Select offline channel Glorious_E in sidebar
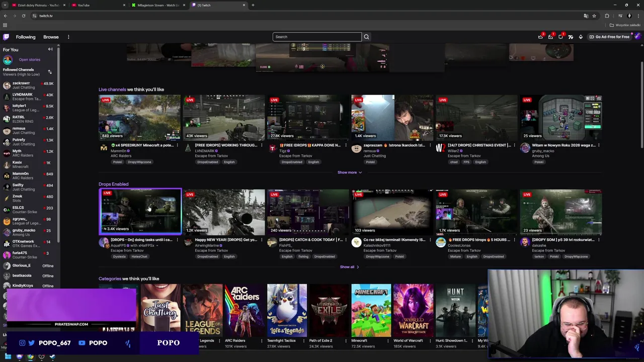 (x=28, y=265)
